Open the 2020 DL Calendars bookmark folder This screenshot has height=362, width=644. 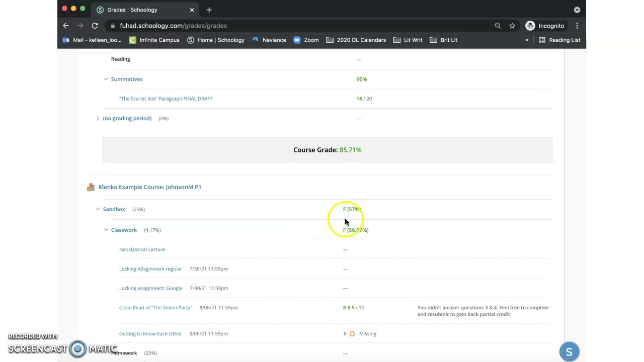pyautogui.click(x=356, y=40)
